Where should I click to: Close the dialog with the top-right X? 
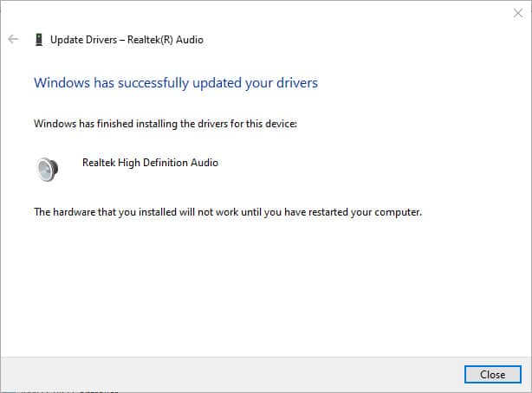point(517,12)
